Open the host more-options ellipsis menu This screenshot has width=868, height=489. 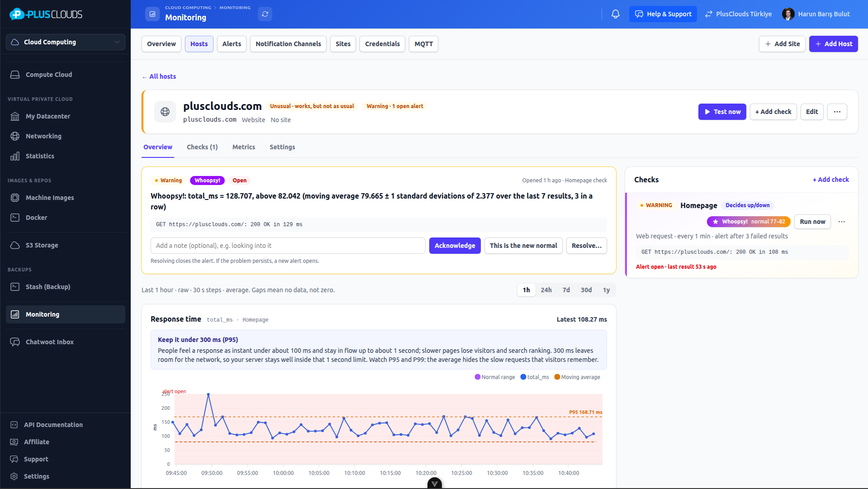click(837, 112)
